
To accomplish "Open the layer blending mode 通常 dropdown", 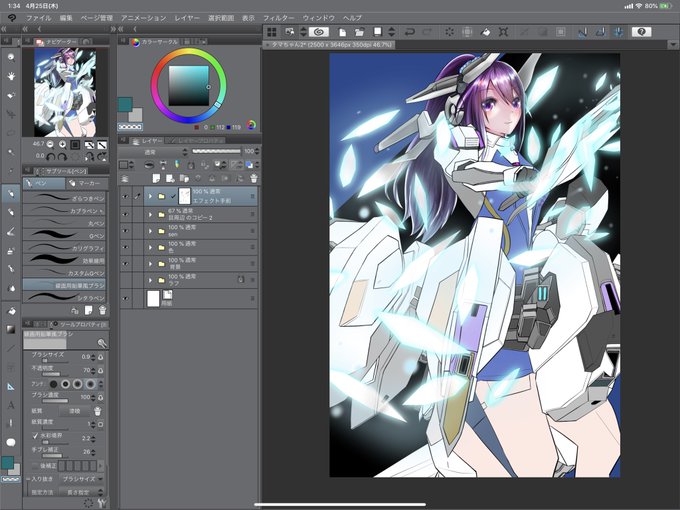I will tap(154, 152).
